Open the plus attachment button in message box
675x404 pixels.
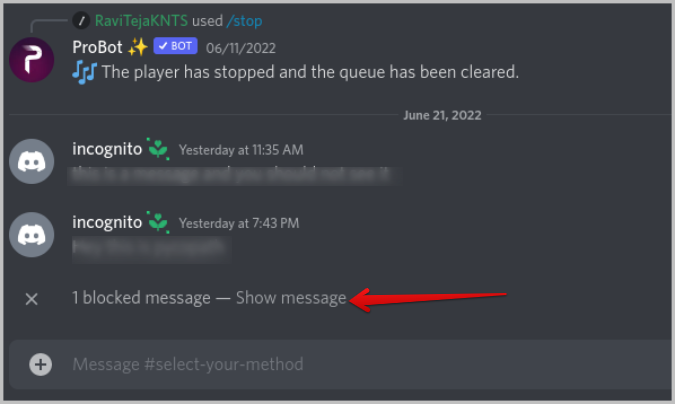(40, 364)
